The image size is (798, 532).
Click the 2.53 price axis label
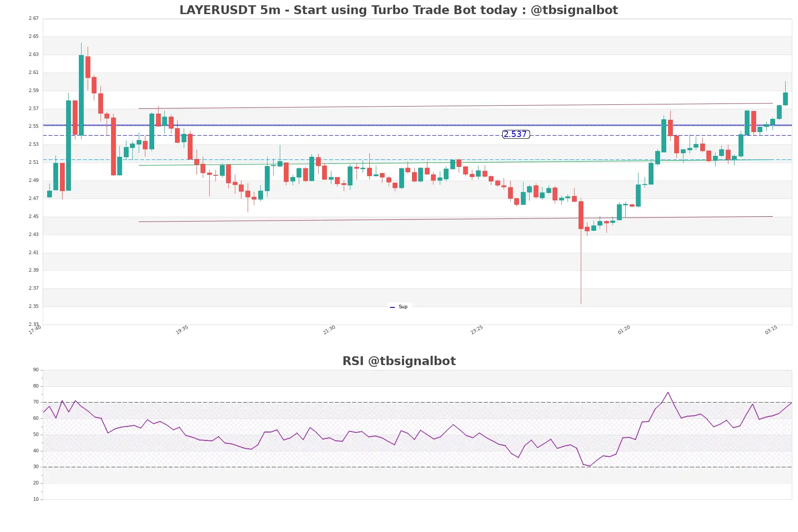(33, 144)
